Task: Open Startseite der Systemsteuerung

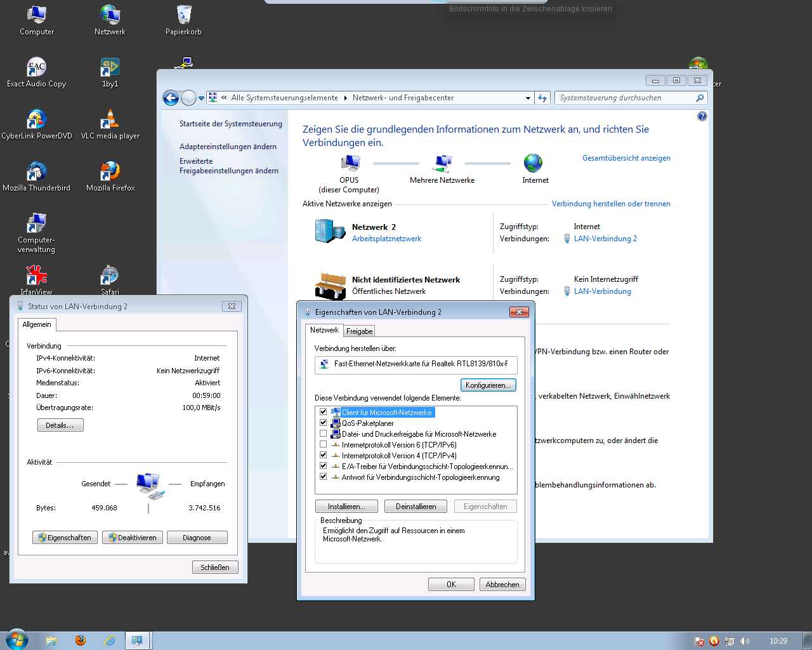Action: 231,124
